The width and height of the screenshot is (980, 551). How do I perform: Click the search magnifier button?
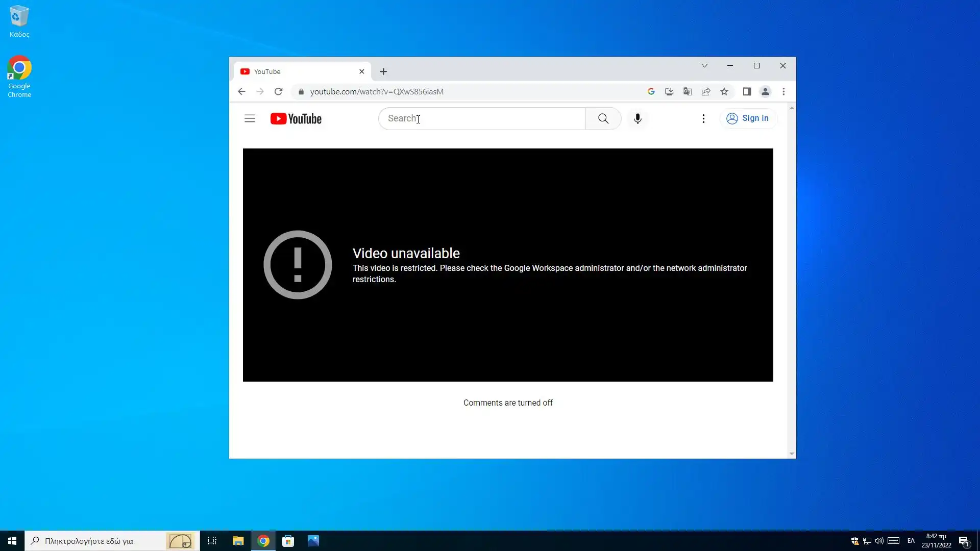603,118
